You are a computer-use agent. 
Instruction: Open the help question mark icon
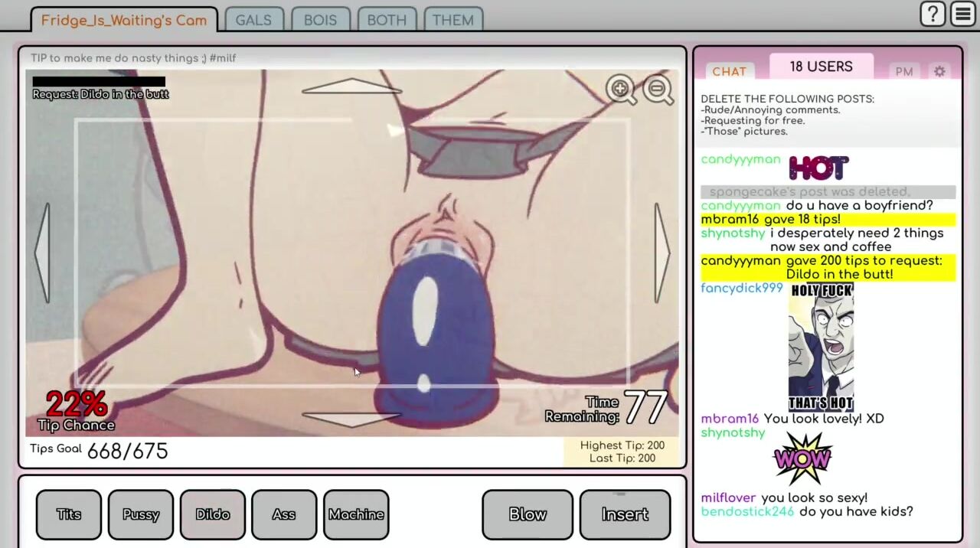(x=933, y=14)
